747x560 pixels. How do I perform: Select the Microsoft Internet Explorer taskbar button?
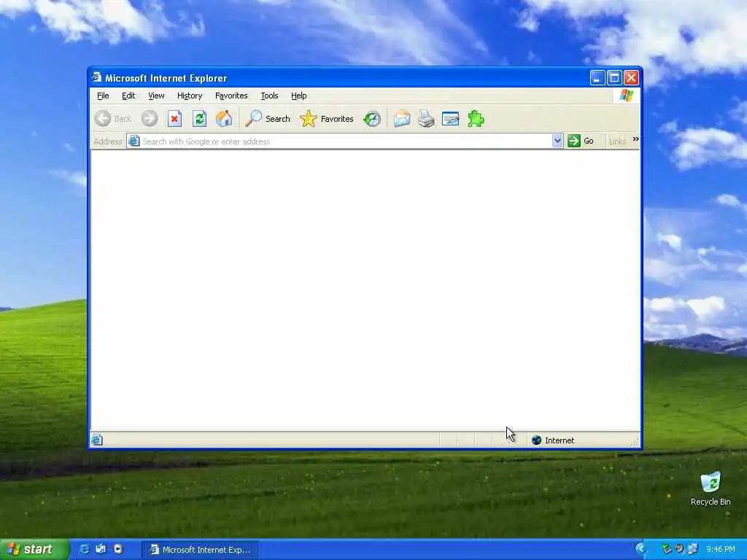(200, 550)
